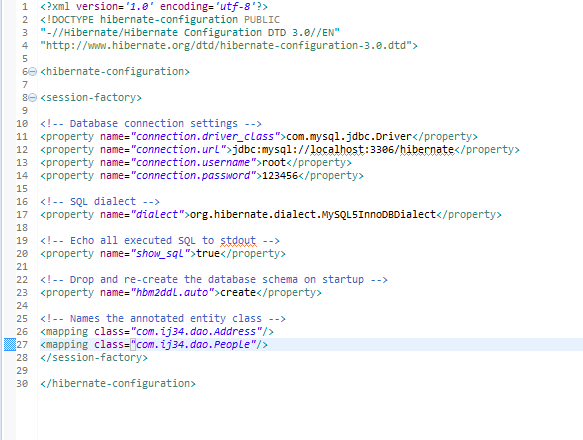Click the password value 123456
Viewport: 583px width, 440px height.
(x=280, y=176)
